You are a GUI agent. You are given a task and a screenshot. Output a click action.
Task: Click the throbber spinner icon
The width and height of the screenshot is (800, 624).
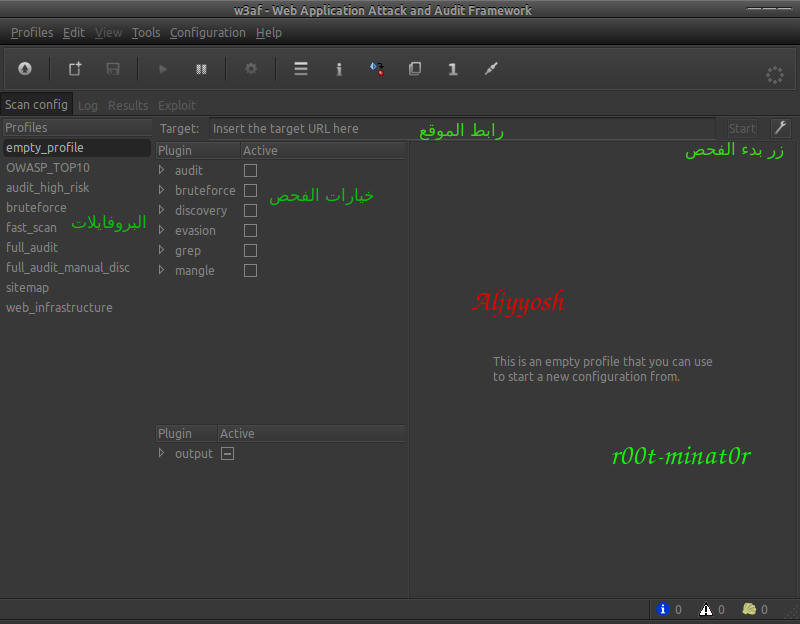tap(774, 75)
